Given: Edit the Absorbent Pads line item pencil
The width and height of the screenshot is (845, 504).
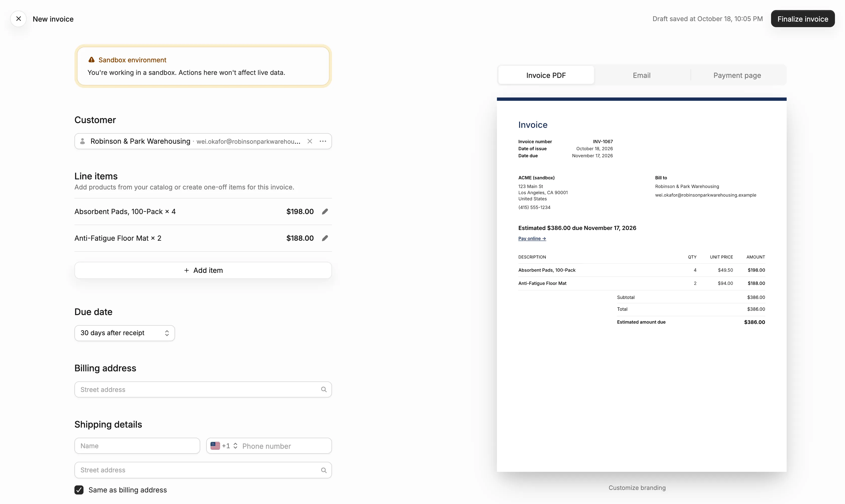Looking at the screenshot, I should 325,212.
